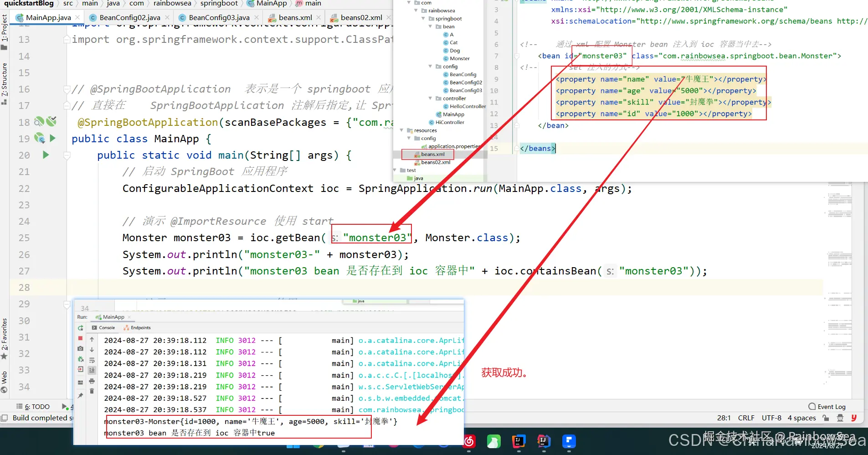The image size is (868, 455).
Task: Toggle scroll to end in the Run console
Action: point(92,370)
